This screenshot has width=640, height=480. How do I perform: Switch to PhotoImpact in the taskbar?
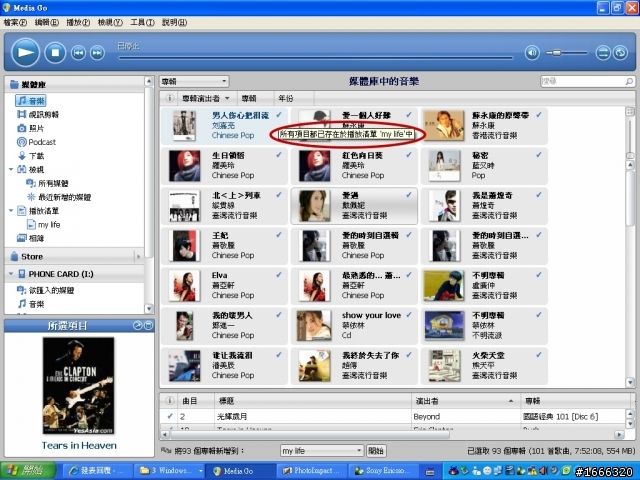coord(312,471)
